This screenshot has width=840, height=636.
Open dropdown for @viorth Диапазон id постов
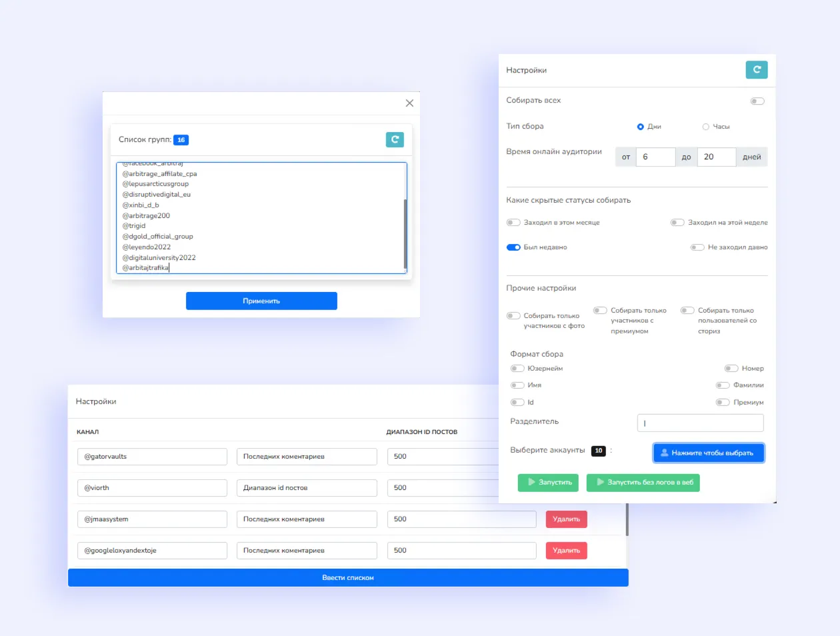coord(307,488)
